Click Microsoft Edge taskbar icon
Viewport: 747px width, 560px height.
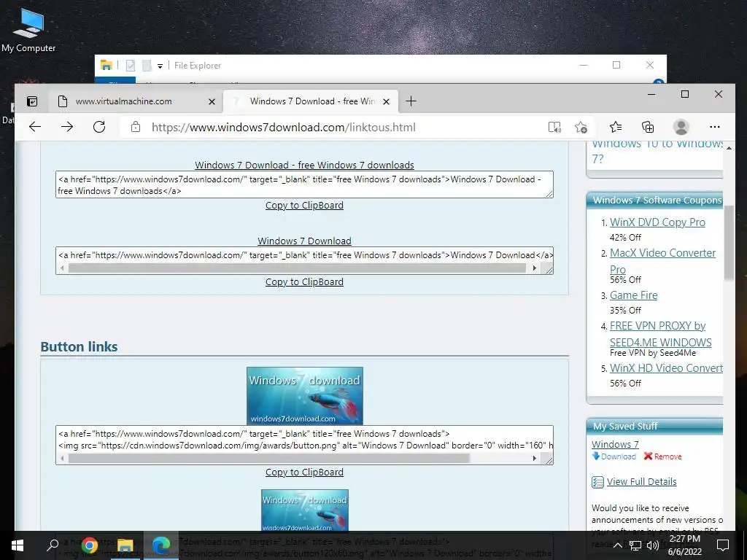tap(161, 545)
